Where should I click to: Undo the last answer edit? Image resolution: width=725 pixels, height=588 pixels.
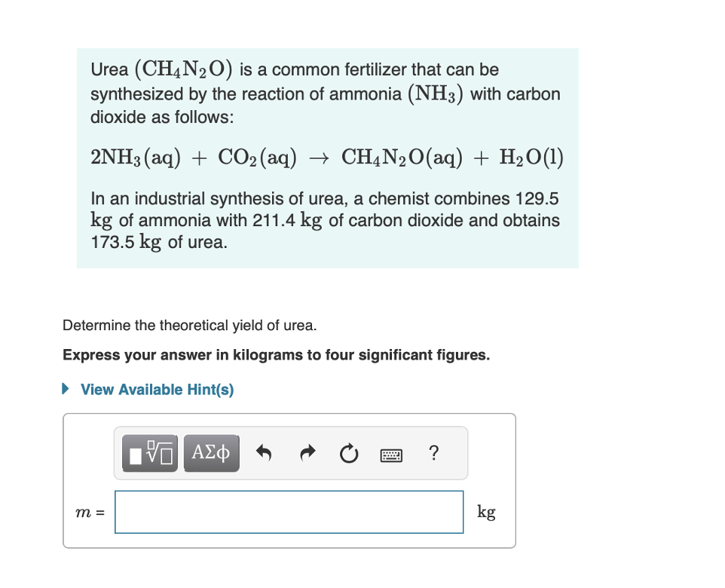pyautogui.click(x=265, y=453)
